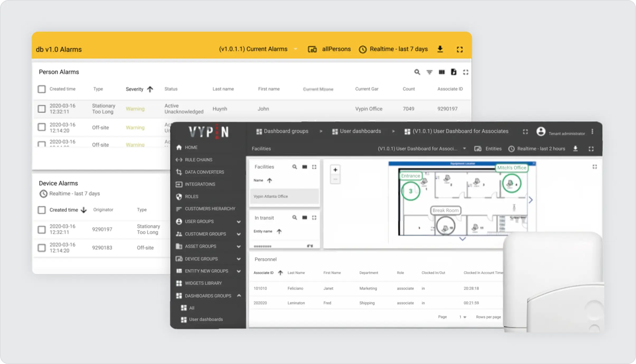Check the 9290183 Off-site device alarm row
636x364 pixels.
point(42,248)
